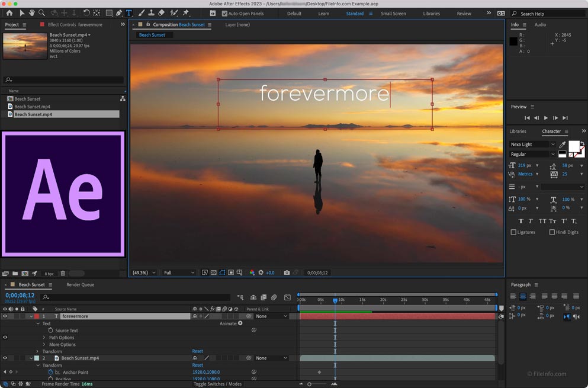Click the Search Help field
Screen dimensions: 588x388
(x=548, y=14)
